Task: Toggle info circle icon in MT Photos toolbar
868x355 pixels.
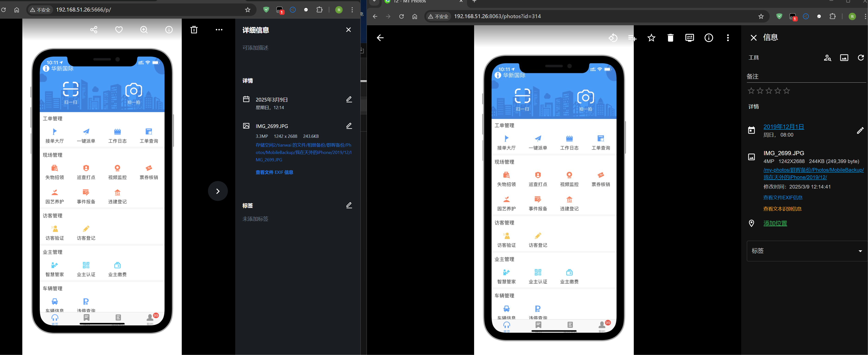Action: point(709,38)
